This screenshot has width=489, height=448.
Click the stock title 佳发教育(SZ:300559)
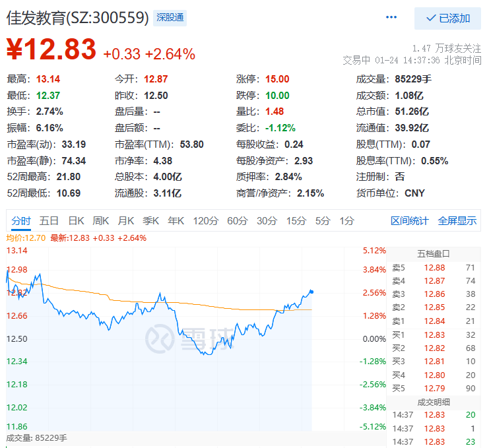coord(78,18)
